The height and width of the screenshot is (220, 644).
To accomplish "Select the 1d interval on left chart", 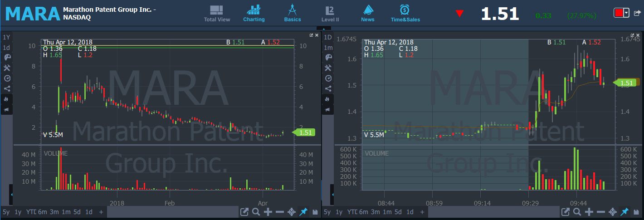I will coord(7,48).
